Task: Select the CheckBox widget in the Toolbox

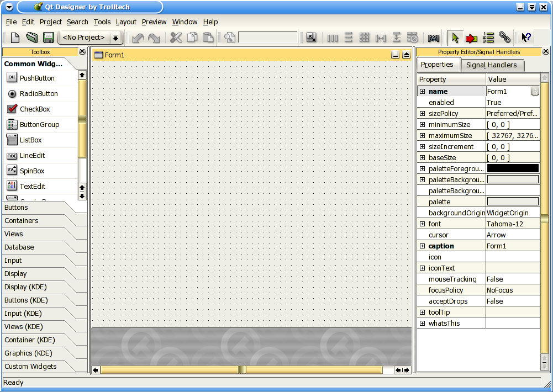Action: [34, 109]
